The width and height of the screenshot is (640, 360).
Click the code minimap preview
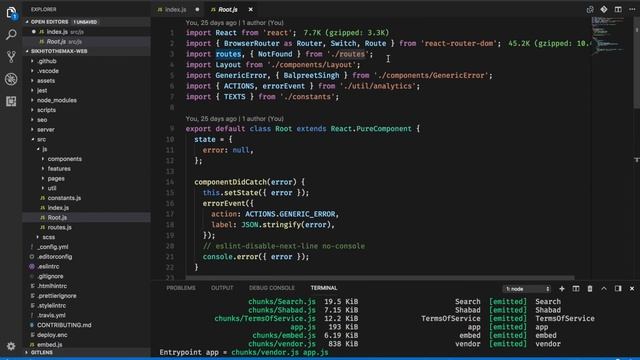point(609,36)
